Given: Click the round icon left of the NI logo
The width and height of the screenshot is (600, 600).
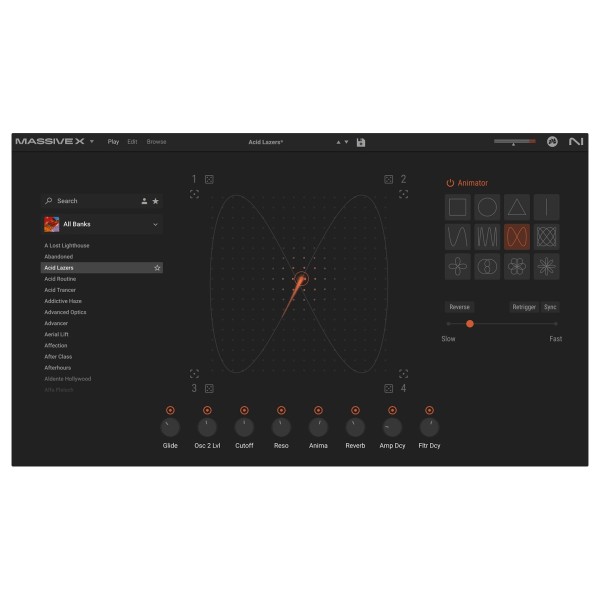Looking at the screenshot, I should (x=552, y=142).
